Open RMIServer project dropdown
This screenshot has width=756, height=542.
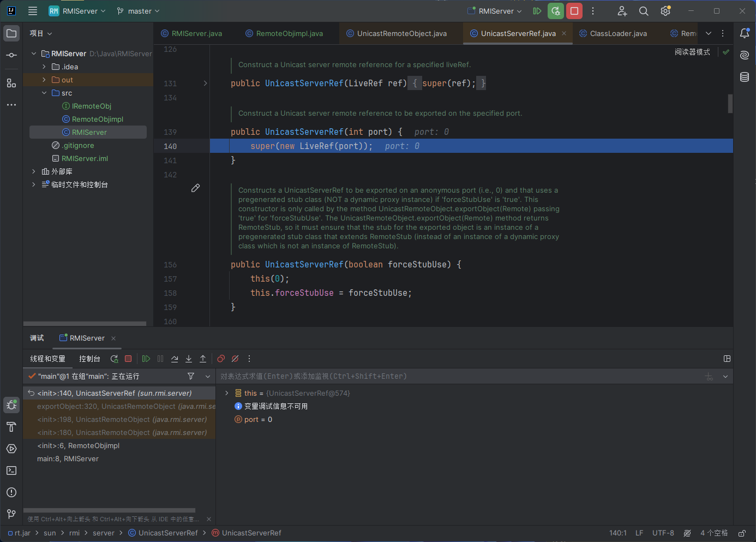point(77,11)
